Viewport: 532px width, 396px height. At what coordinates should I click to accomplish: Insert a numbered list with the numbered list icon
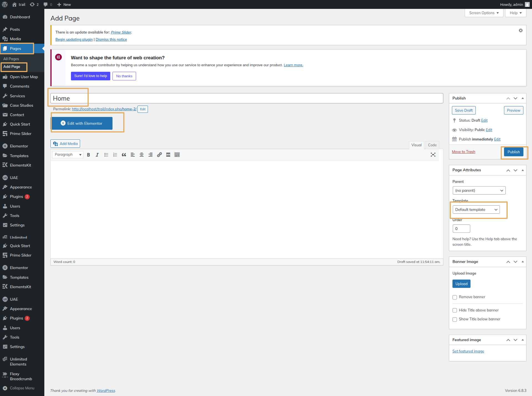115,155
